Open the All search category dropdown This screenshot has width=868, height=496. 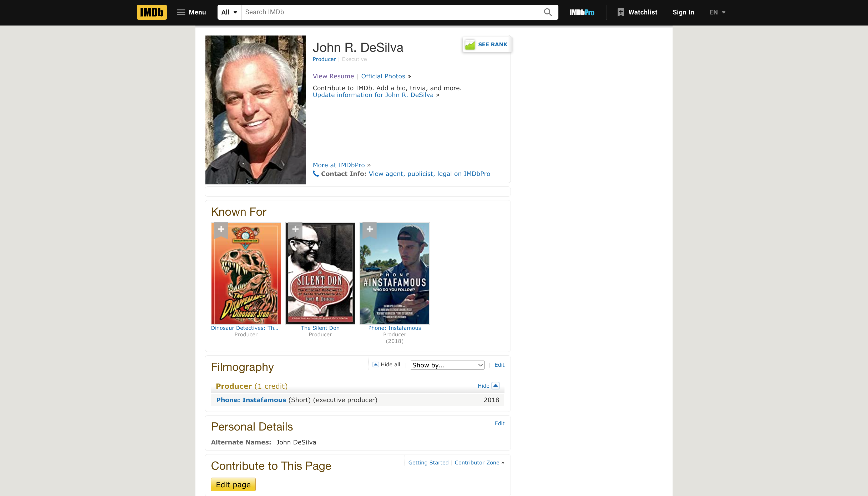click(229, 12)
